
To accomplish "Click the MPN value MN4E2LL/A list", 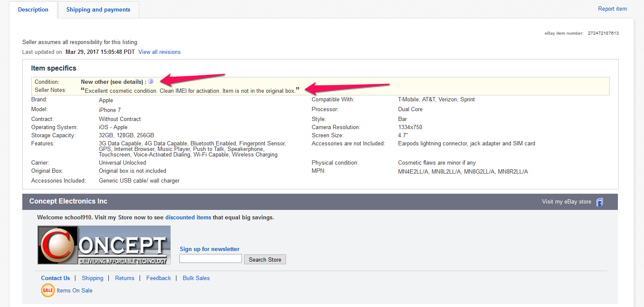I will (x=463, y=171).
